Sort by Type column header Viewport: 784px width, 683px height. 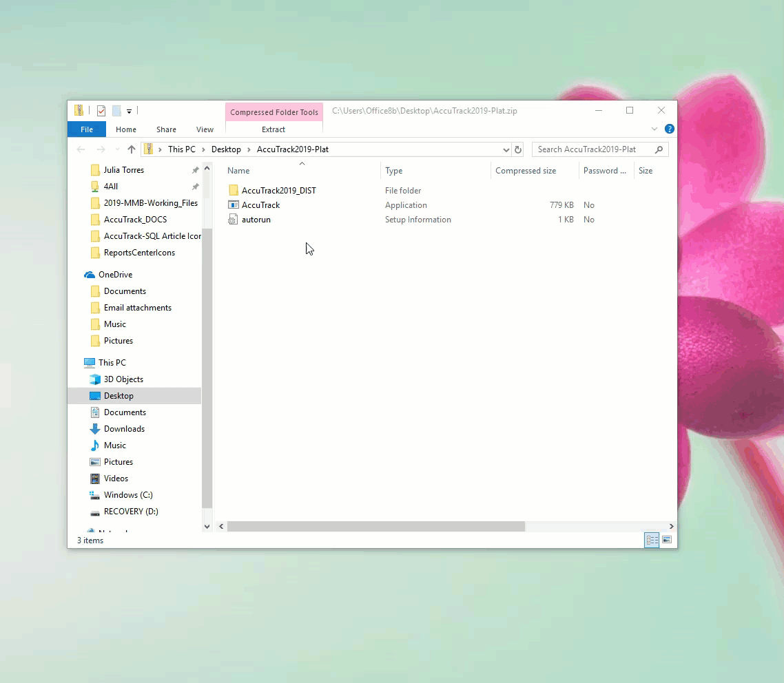point(393,170)
